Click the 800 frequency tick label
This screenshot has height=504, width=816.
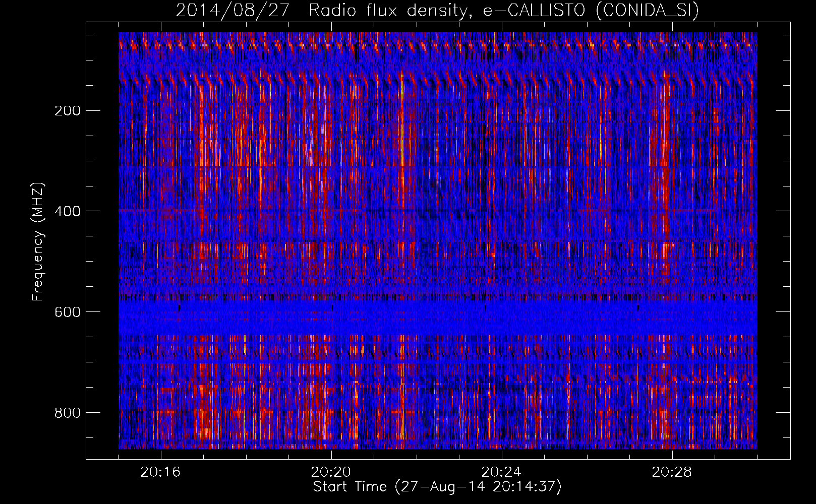point(68,413)
